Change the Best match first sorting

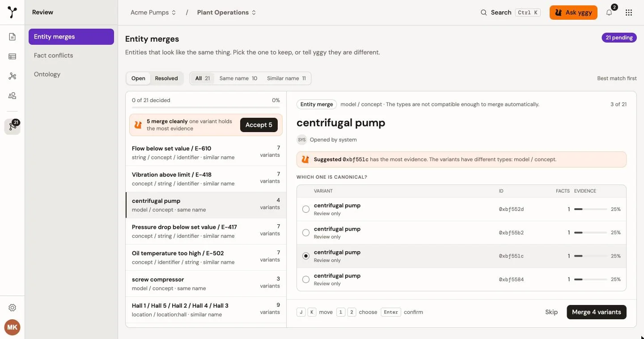coord(617,78)
